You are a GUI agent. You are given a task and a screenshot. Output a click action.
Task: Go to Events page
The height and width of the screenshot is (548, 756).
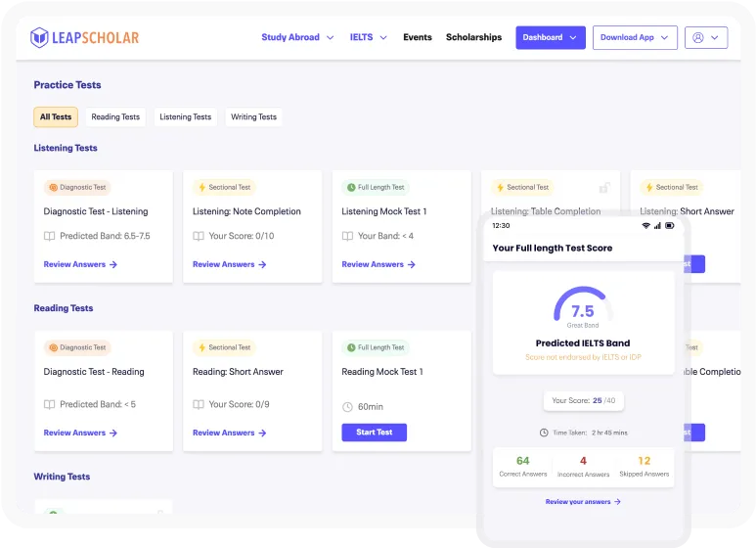click(418, 37)
